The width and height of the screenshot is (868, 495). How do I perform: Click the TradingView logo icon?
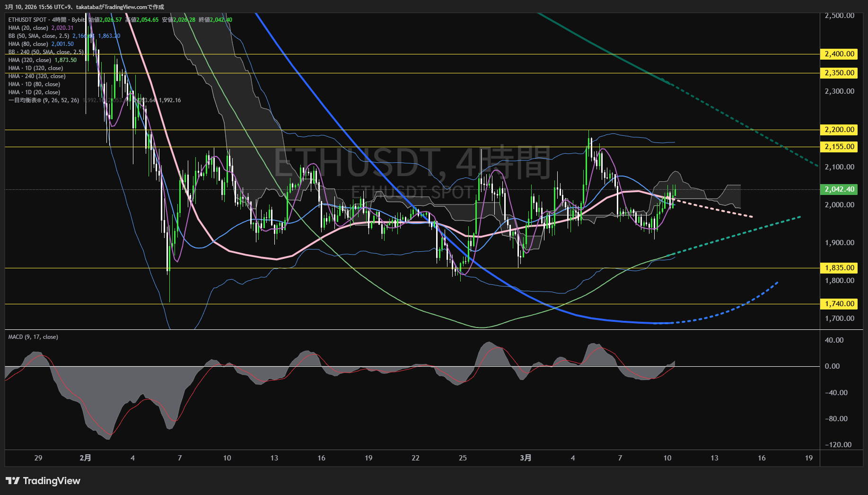(x=13, y=481)
